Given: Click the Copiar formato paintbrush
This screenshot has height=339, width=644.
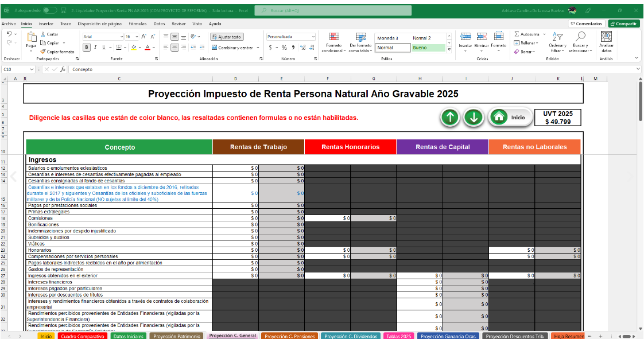Looking at the screenshot, I should 43,51.
